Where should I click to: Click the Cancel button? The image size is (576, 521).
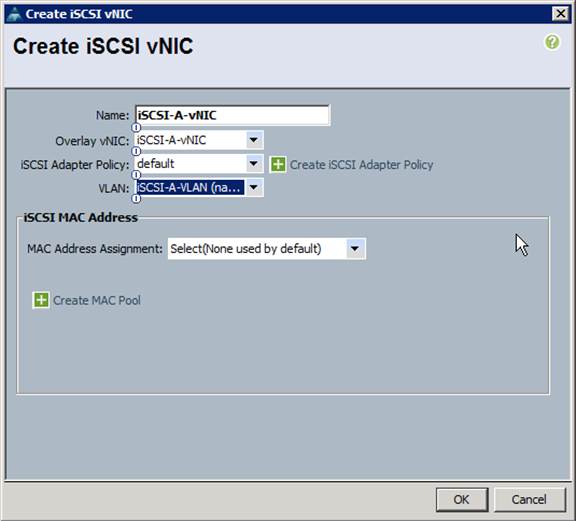[x=529, y=500]
